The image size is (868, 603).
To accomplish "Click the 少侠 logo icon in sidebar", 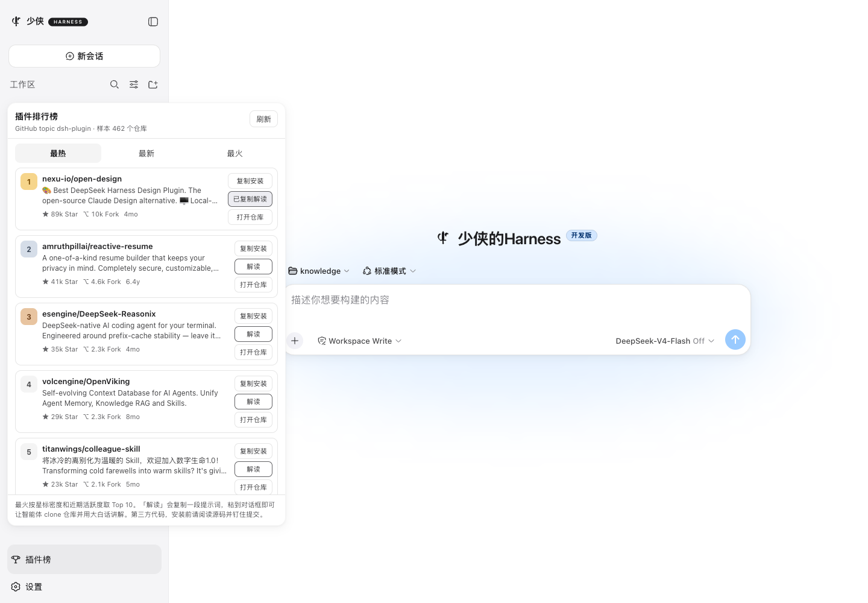I will pyautogui.click(x=16, y=21).
